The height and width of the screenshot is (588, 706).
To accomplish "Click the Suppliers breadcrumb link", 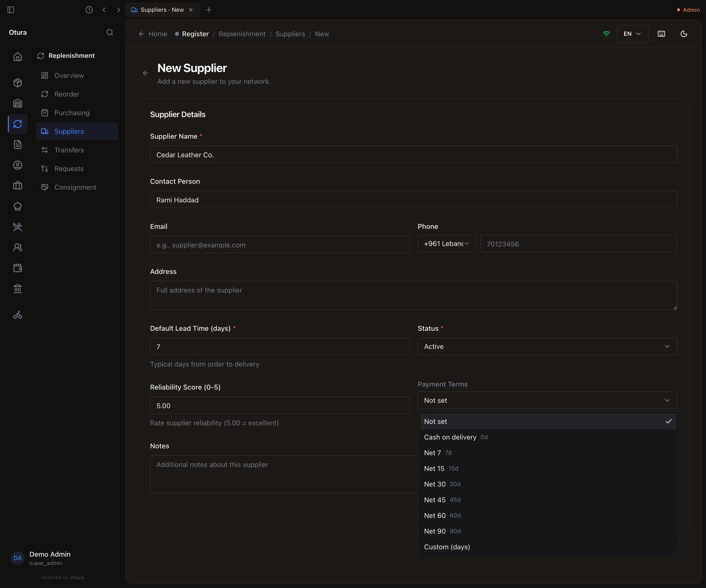I will [x=290, y=34].
